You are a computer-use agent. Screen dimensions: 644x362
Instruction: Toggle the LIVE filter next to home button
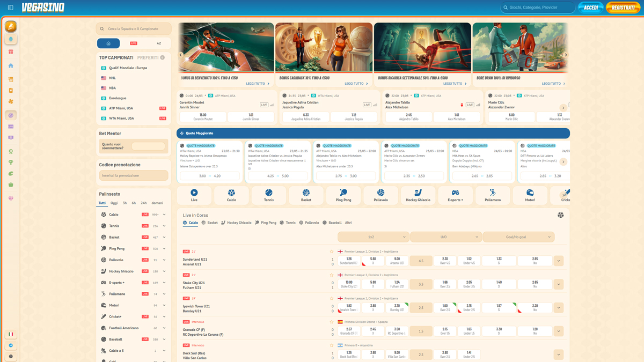tap(134, 43)
